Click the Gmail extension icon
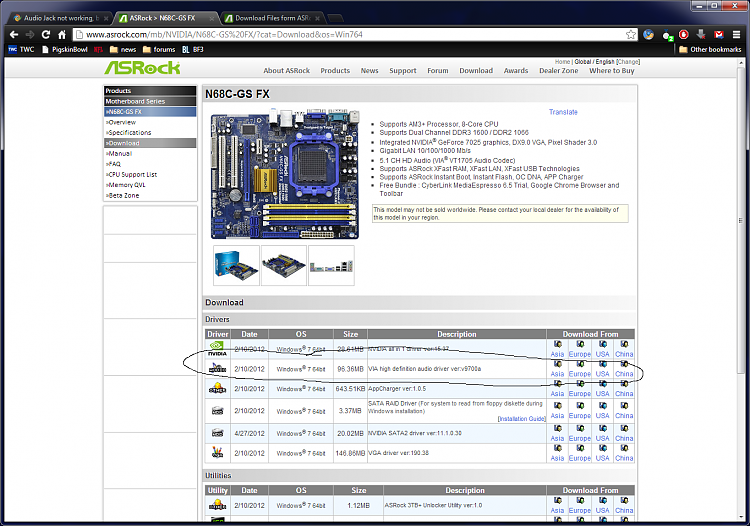Viewport: 750px width, 526px height. (719, 34)
